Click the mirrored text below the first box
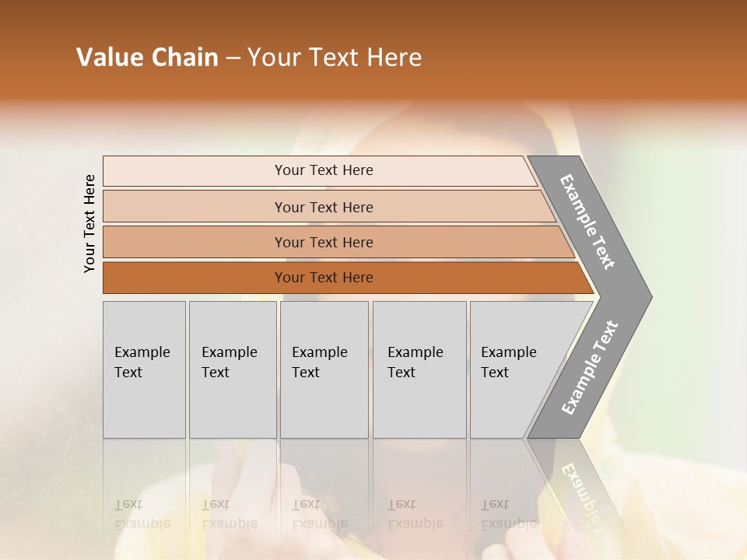 pyautogui.click(x=142, y=514)
